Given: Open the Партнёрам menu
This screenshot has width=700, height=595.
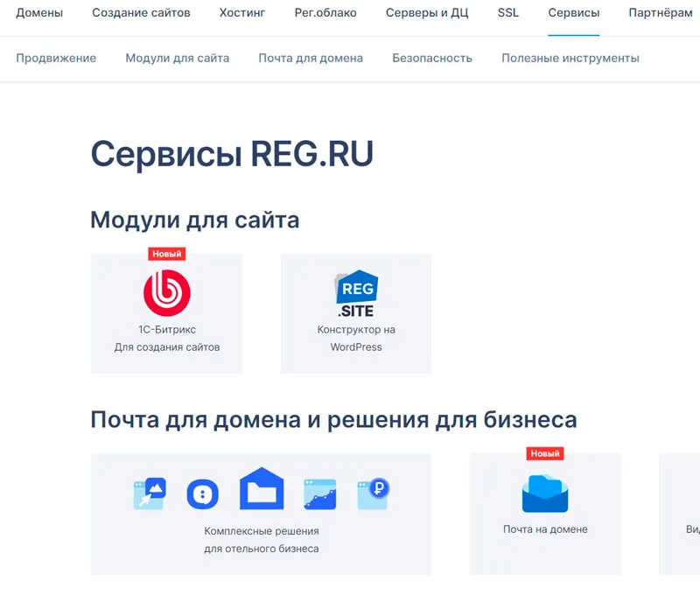Looking at the screenshot, I should (661, 12).
